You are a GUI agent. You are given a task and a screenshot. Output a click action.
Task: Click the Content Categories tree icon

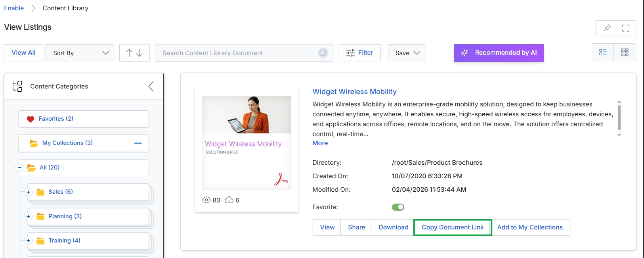pos(17,86)
